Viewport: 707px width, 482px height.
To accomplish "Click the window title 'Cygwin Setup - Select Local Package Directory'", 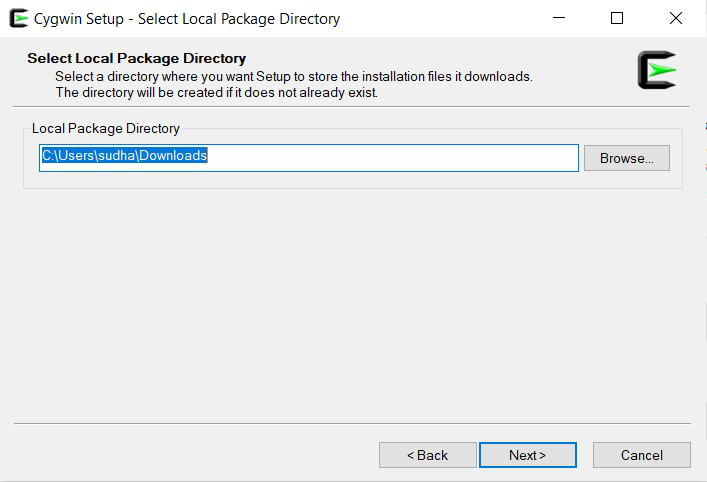I will click(187, 19).
